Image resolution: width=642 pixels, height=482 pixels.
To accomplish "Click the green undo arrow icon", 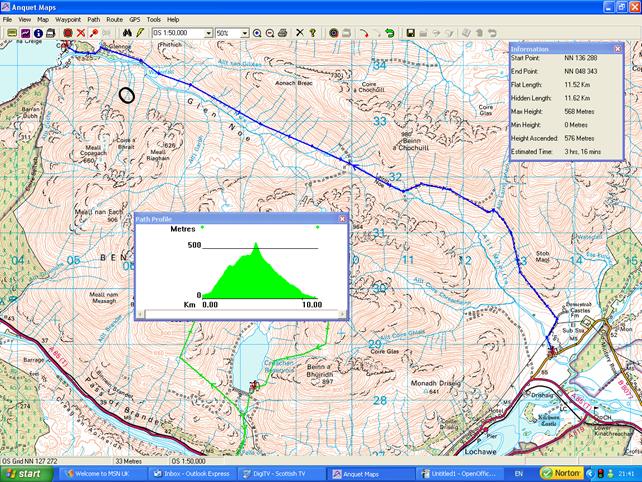I will coord(390,33).
